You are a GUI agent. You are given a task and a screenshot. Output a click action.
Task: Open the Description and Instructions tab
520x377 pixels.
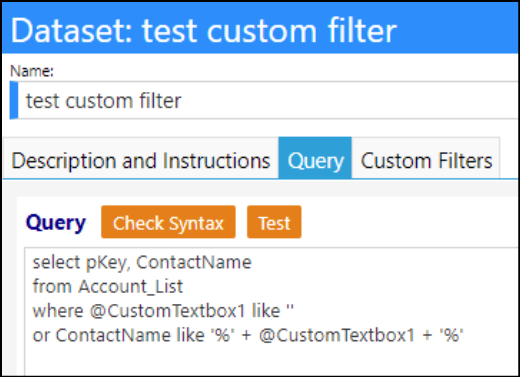pyautogui.click(x=141, y=158)
